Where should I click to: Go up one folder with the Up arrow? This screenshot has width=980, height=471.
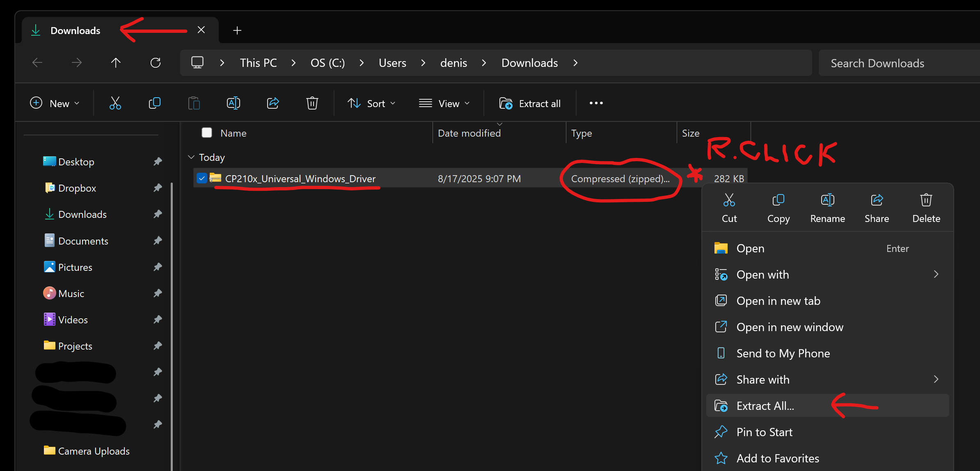[x=116, y=63]
